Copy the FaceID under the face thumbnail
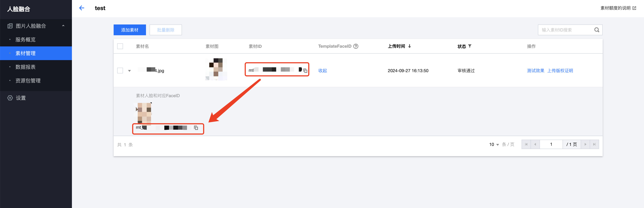This screenshot has height=208, width=644. [196, 128]
